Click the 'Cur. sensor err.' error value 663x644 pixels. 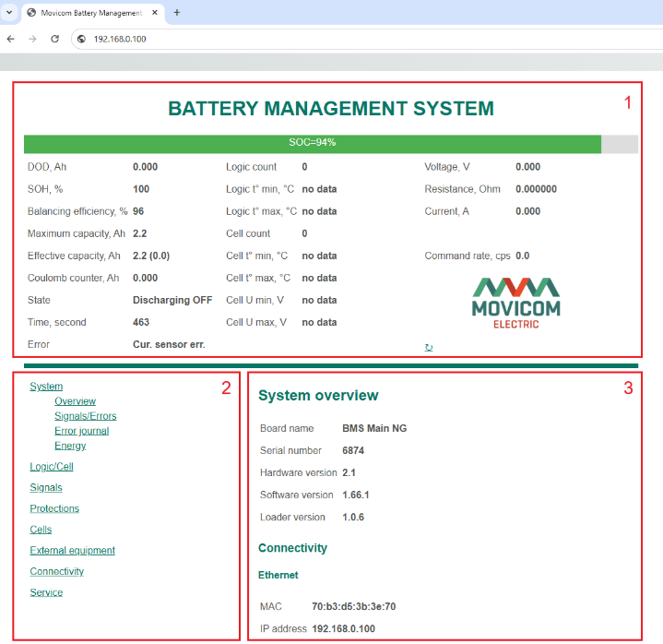169,344
